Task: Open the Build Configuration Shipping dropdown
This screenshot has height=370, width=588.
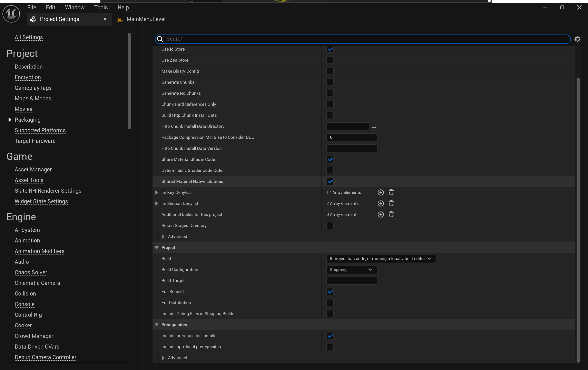Action: click(352, 269)
